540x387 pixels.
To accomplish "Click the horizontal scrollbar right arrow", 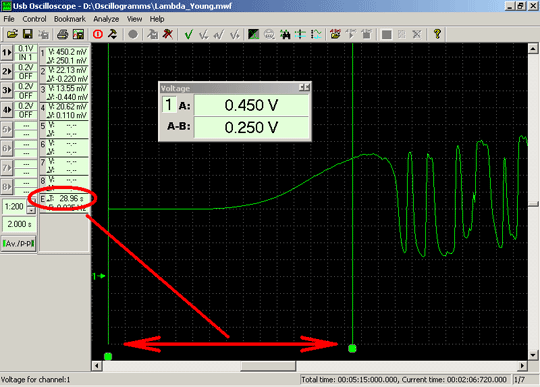I will [523, 366].
